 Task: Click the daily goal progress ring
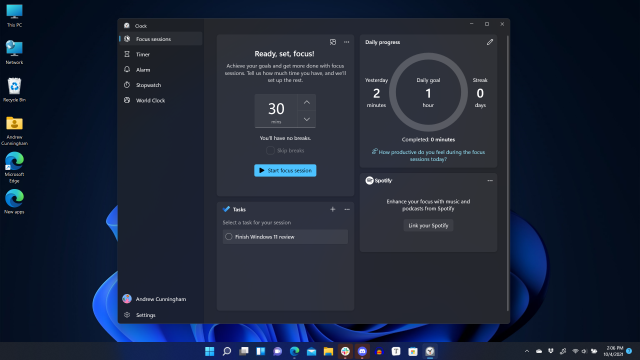pyautogui.click(x=428, y=92)
